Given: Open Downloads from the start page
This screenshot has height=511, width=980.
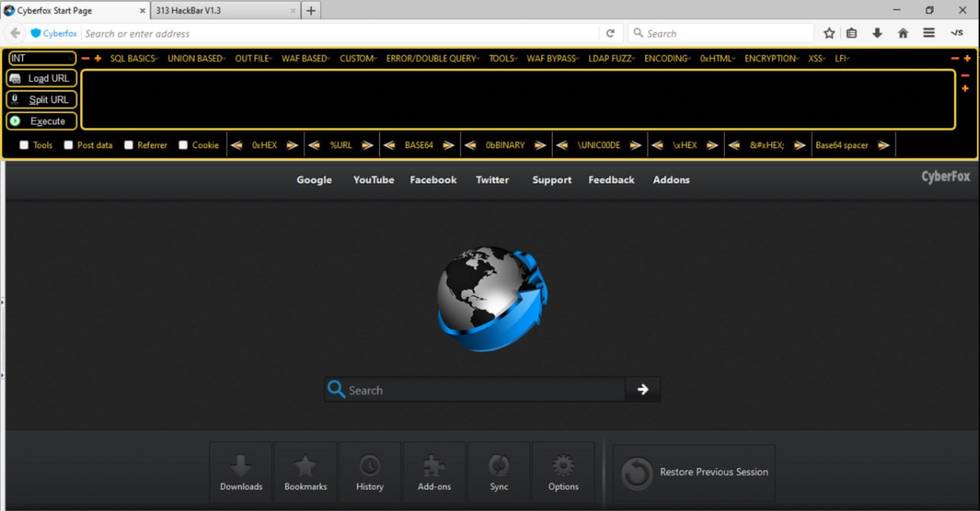Looking at the screenshot, I should 241,472.
